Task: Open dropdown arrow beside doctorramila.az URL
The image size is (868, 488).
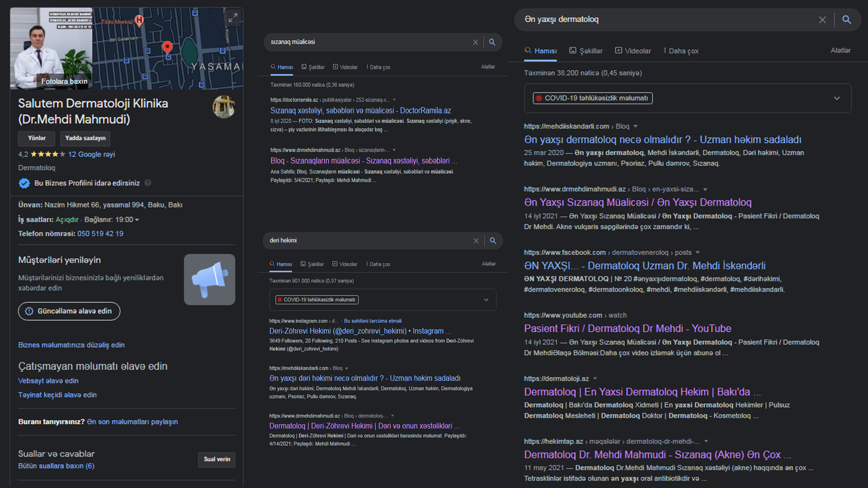Action: (x=394, y=100)
